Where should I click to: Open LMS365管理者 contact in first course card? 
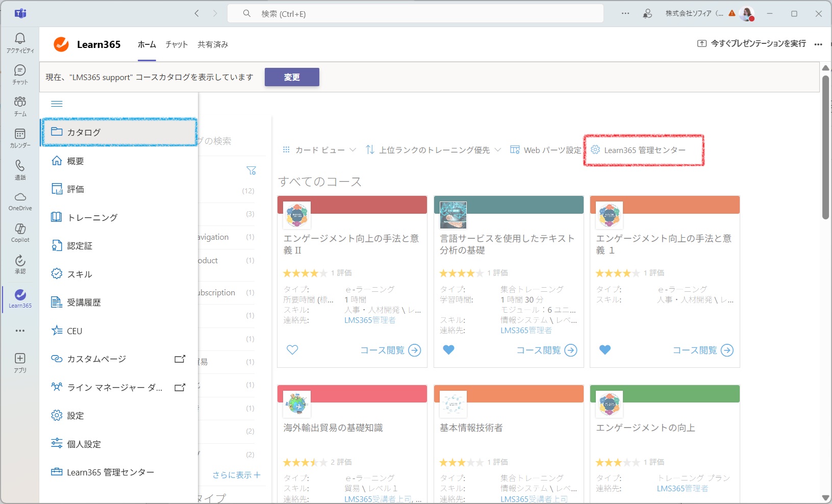click(x=370, y=320)
